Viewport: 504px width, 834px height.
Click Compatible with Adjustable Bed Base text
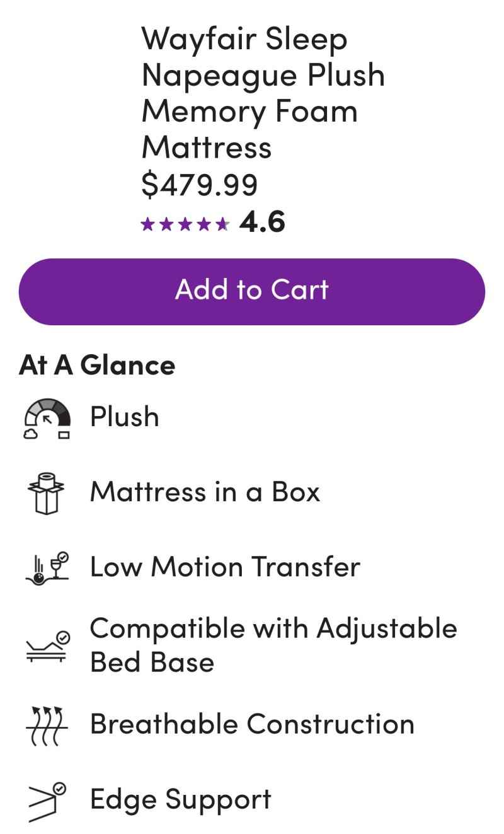273,645
